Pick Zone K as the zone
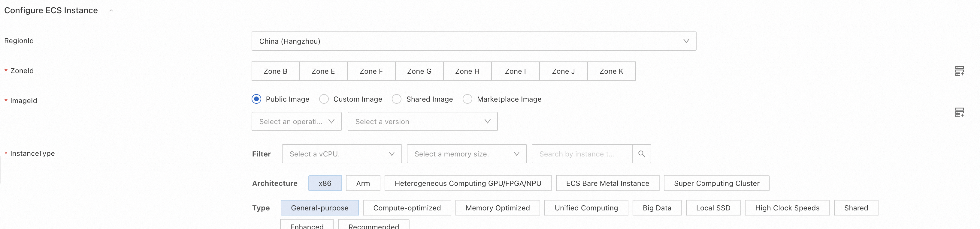Image resolution: width=980 pixels, height=229 pixels. 611,71
